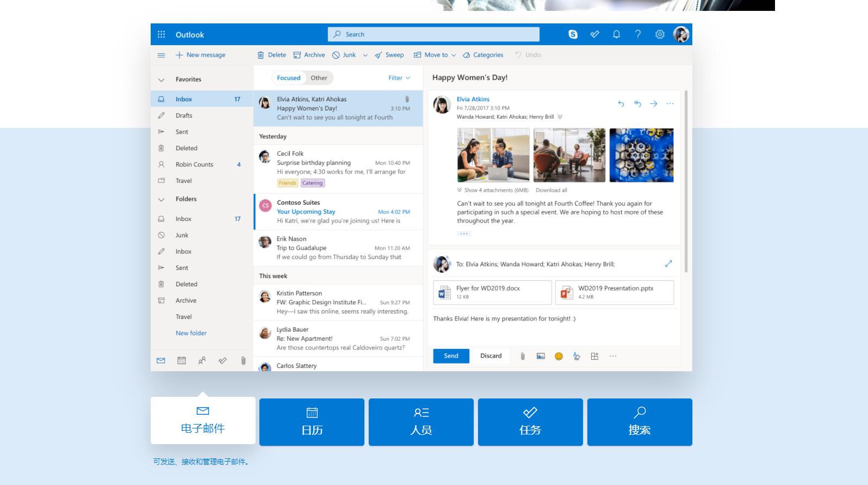Expand the recipients list chevron
This screenshot has width=868, height=485.
(560, 116)
